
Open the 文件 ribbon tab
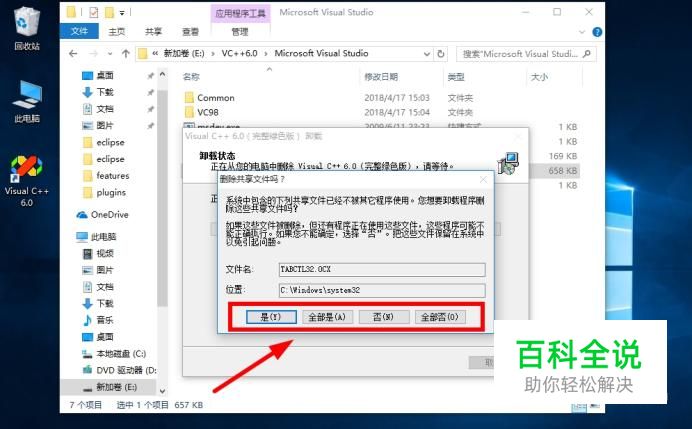pyautogui.click(x=79, y=31)
